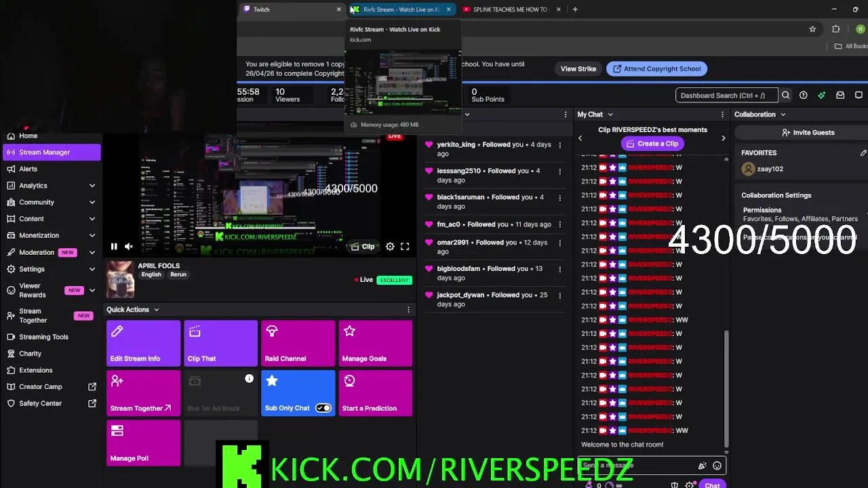Image resolution: width=868 pixels, height=488 pixels.
Task: Open the whispers speech-bubble icon
Action: pos(859,96)
